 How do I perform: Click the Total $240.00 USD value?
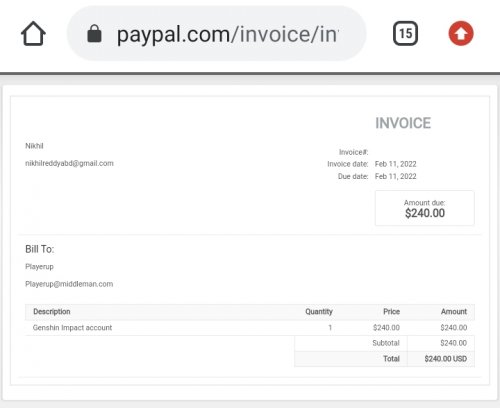click(446, 359)
